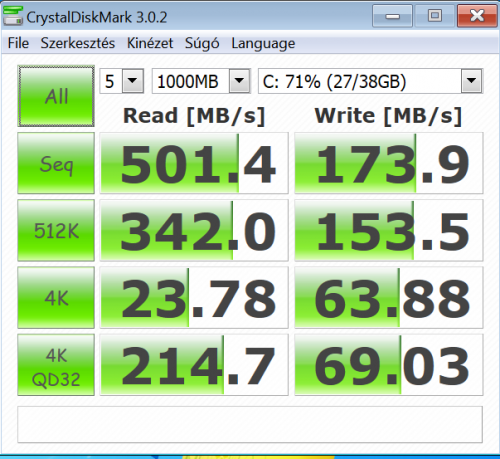Screen dimensions: 500x459
Task: Select the 4K QD32 read result 214.7
Action: pyautogui.click(x=194, y=365)
